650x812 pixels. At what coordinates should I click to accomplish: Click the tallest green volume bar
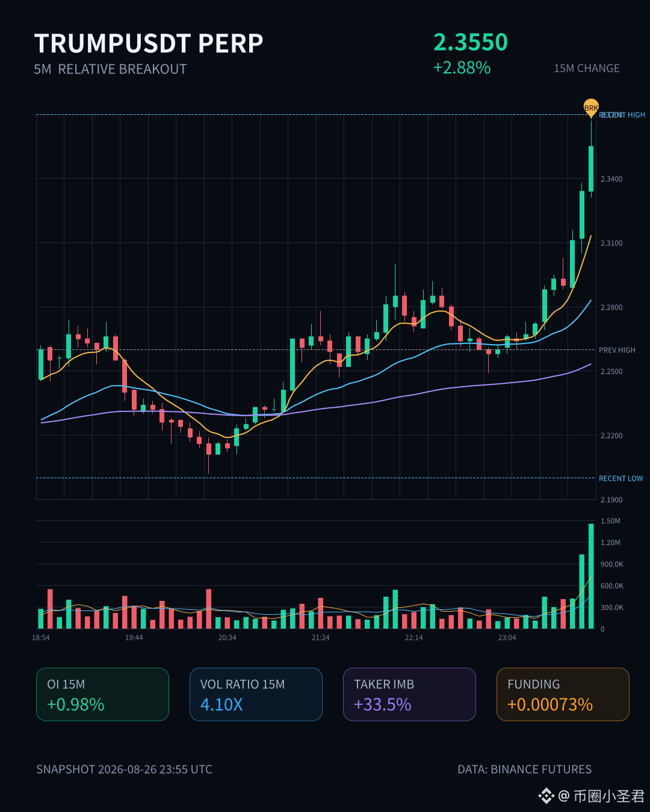[x=591, y=576]
